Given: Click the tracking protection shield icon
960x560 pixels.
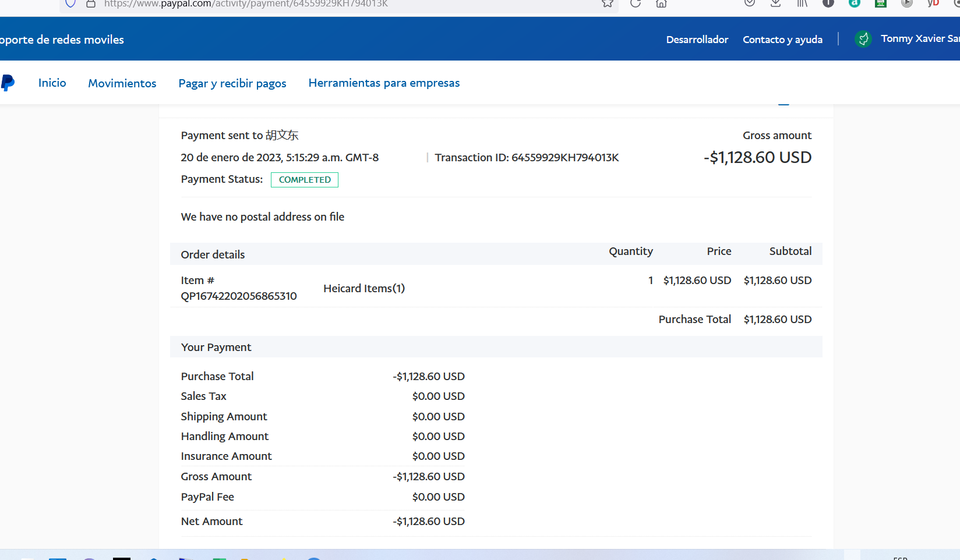Looking at the screenshot, I should click(70, 3).
